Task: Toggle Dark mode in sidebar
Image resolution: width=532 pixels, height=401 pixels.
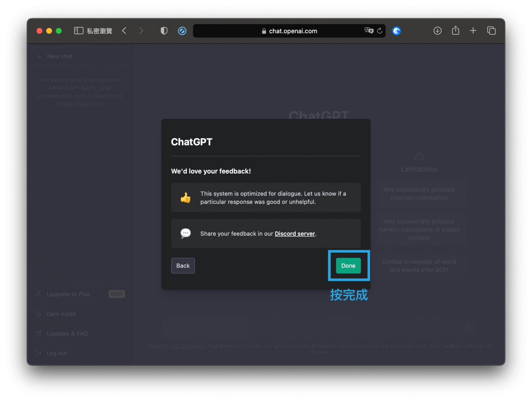Action: [x=80, y=314]
